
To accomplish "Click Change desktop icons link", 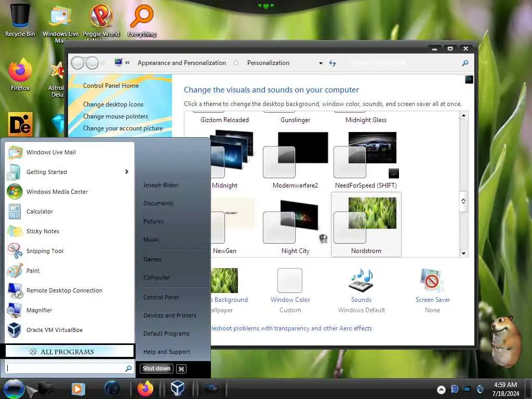I will point(113,104).
